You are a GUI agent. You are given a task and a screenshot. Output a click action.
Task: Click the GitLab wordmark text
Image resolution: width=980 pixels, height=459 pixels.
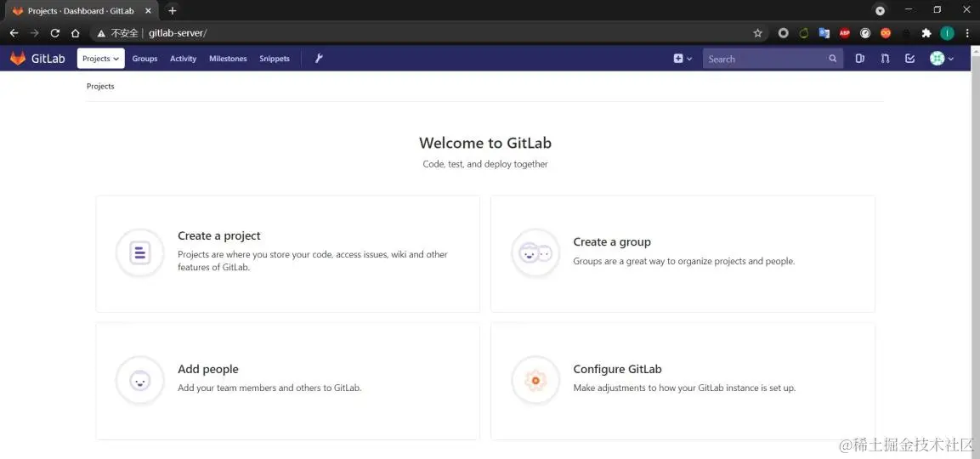pyautogui.click(x=48, y=59)
